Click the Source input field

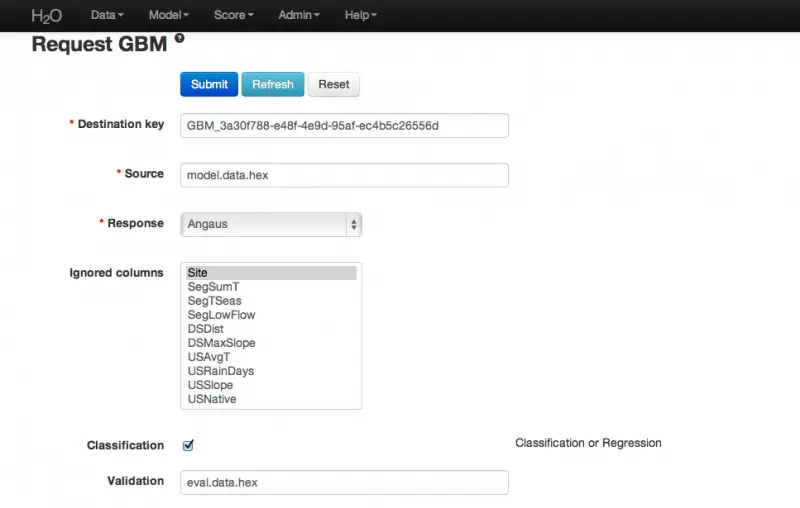(344, 175)
